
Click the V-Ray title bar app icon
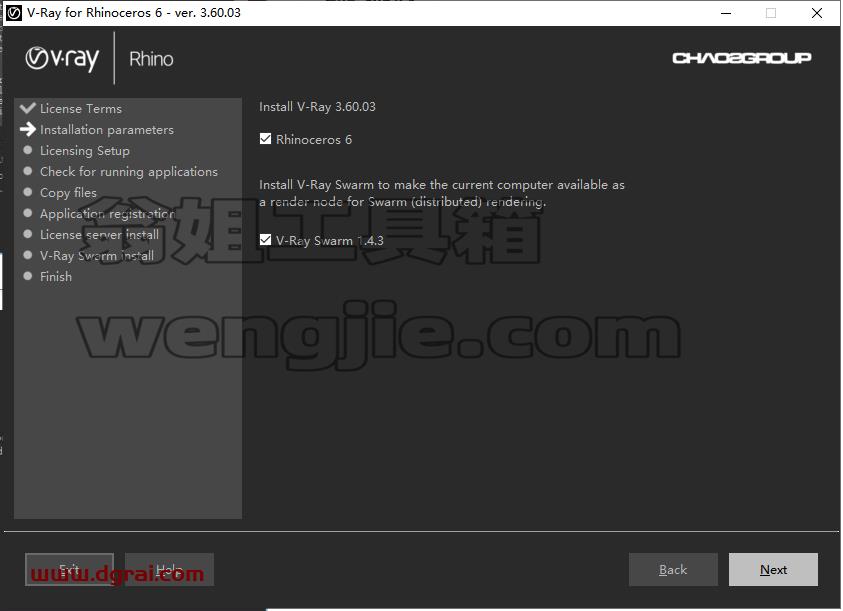14,12
